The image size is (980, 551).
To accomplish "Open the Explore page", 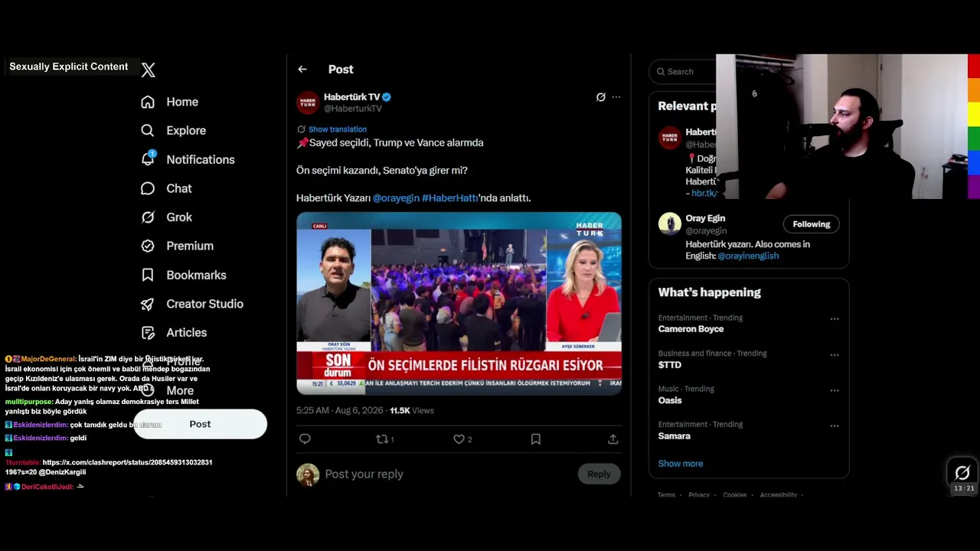I will point(173,131).
